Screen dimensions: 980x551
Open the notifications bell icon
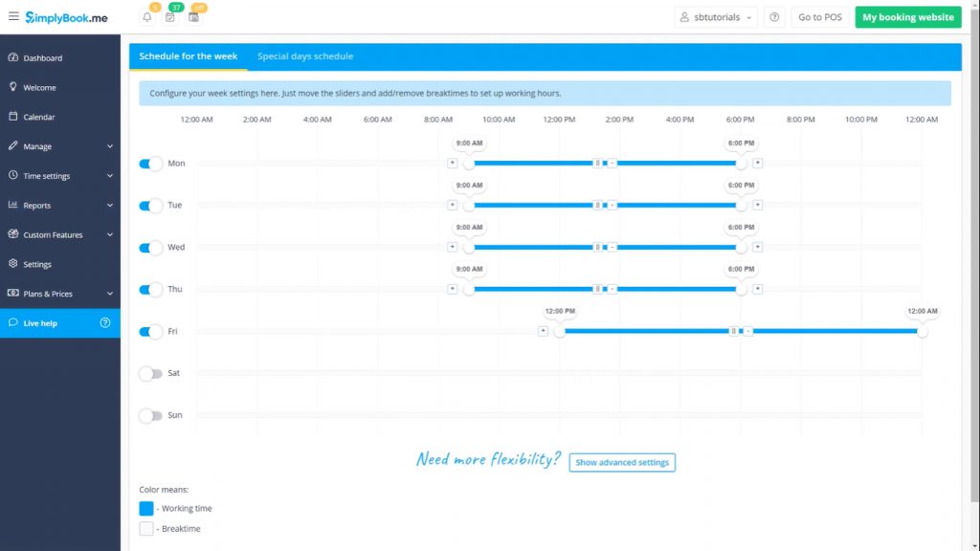147,15
